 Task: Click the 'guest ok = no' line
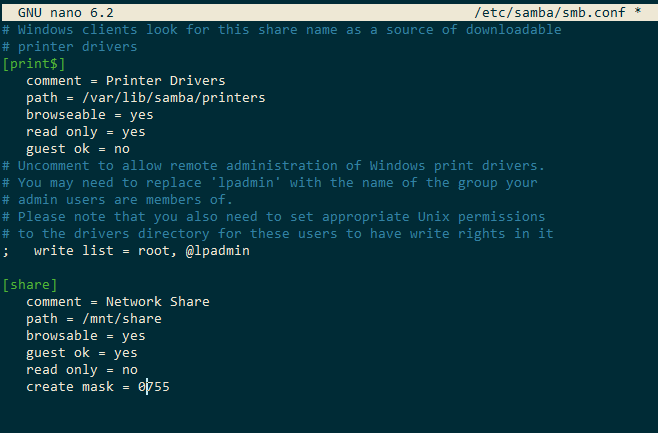[78, 149]
